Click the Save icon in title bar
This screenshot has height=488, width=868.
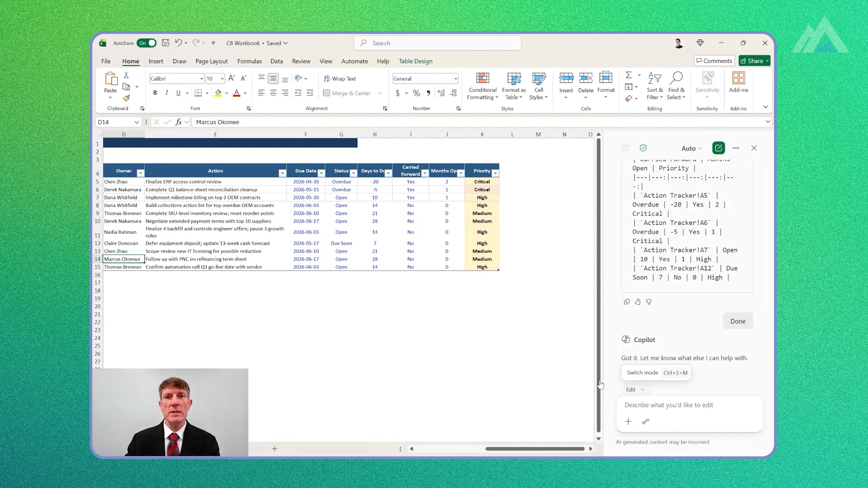pyautogui.click(x=165, y=43)
